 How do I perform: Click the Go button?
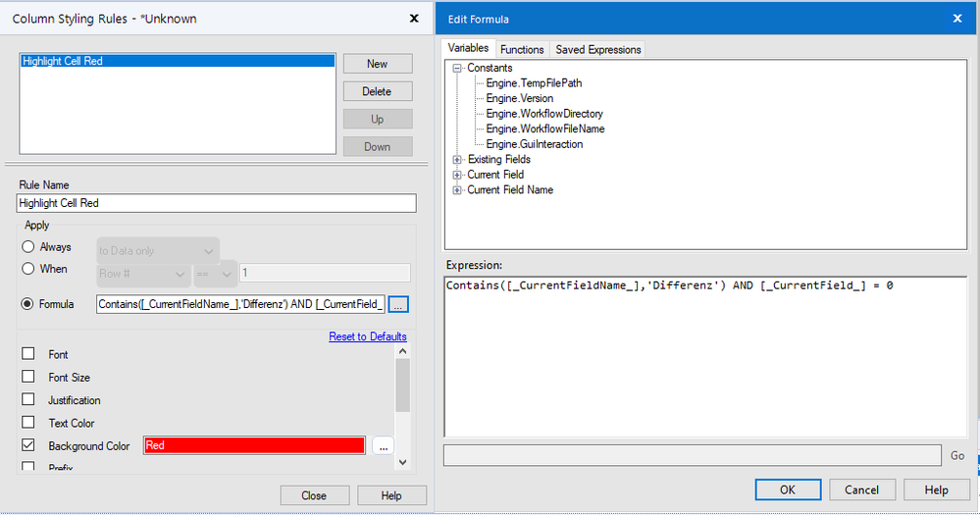point(957,455)
